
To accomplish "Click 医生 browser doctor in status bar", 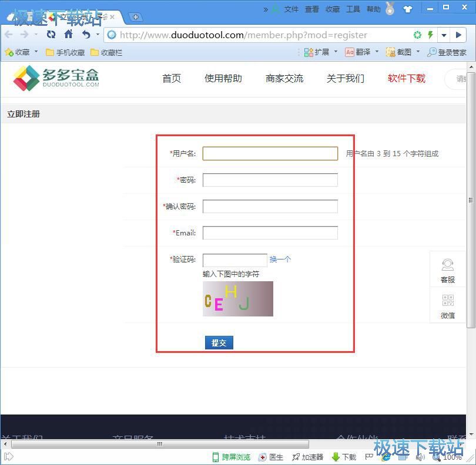I will click(x=271, y=457).
